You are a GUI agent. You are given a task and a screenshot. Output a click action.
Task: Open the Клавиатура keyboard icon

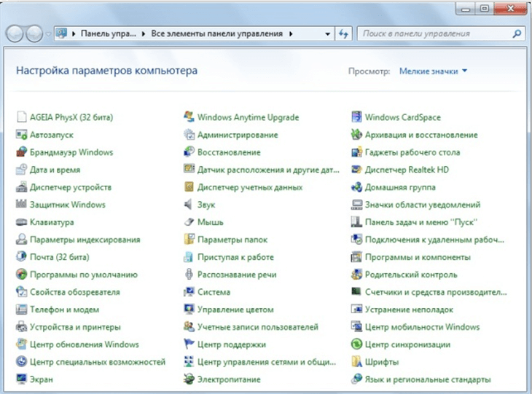[x=21, y=222]
